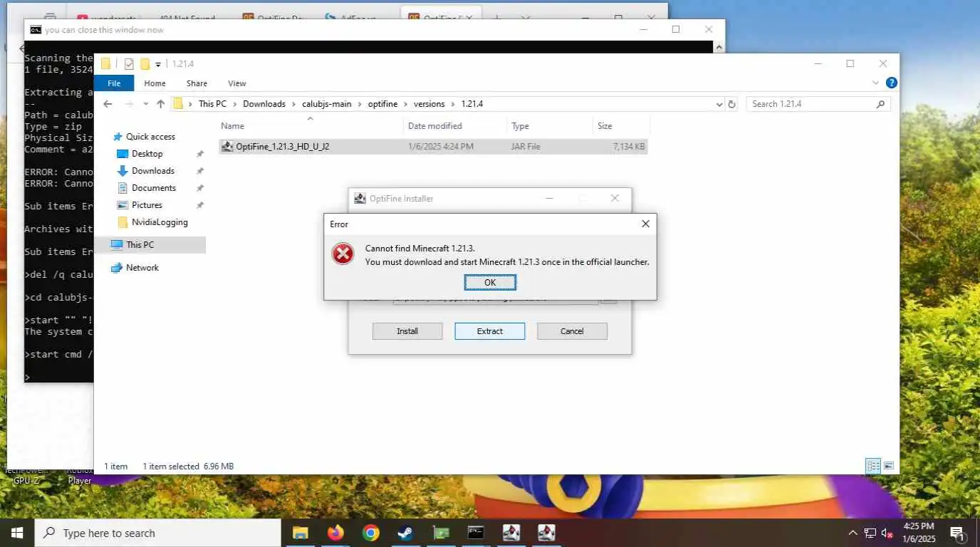The image size is (980, 547).
Task: Expand the chevron after Downloads breadcrumb
Action: tap(293, 104)
